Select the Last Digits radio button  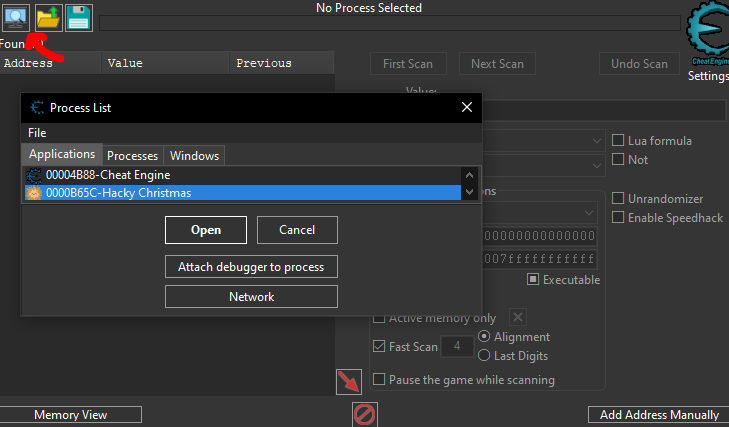[484, 355]
